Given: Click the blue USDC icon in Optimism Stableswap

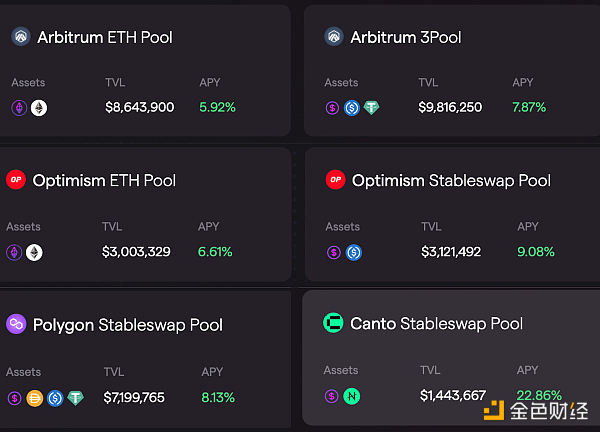Looking at the screenshot, I should pos(353,253).
